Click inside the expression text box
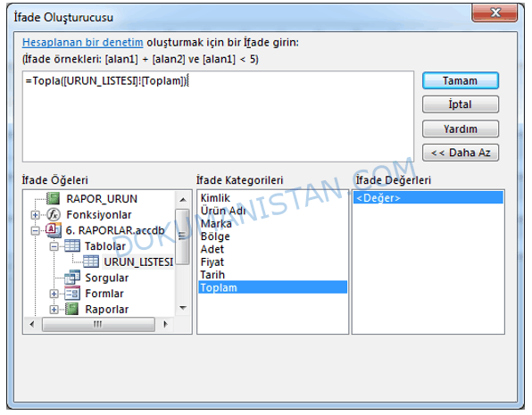 pyautogui.click(x=218, y=116)
